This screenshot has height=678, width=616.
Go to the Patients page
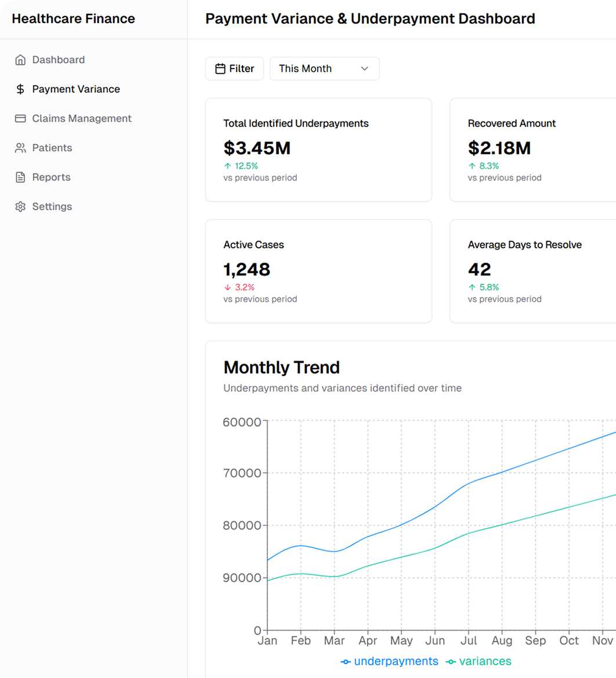[52, 148]
